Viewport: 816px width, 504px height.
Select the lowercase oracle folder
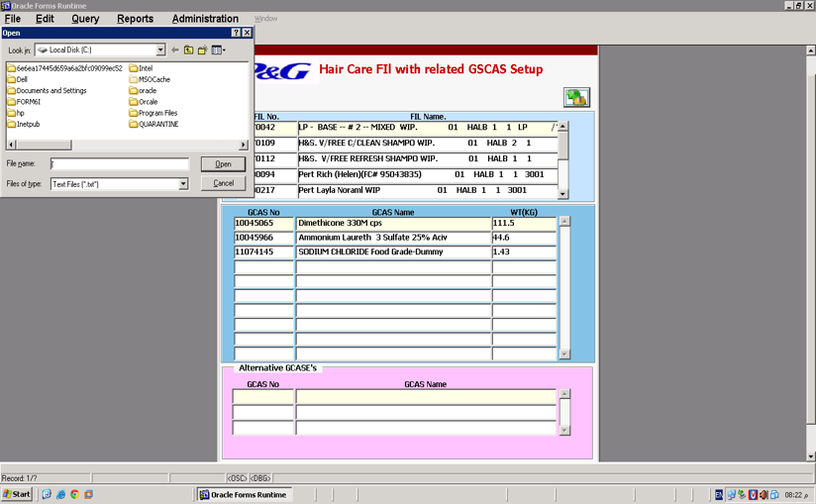pos(143,90)
